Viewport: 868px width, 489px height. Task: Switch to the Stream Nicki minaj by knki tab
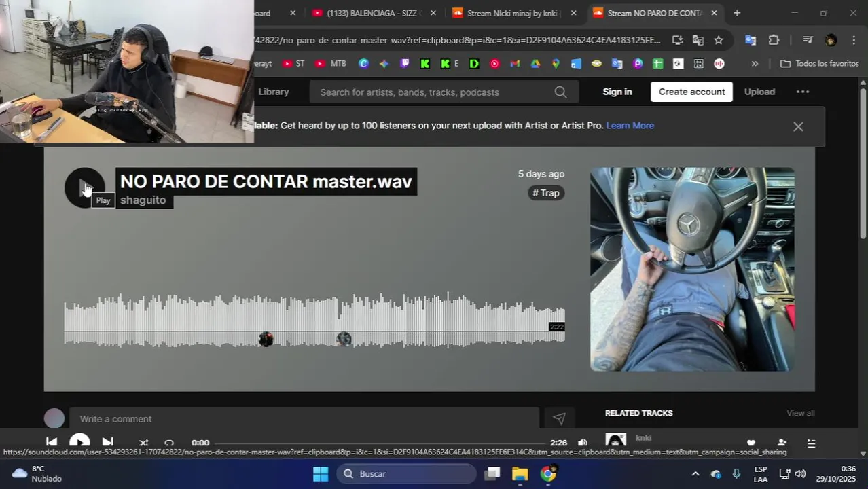(x=515, y=13)
